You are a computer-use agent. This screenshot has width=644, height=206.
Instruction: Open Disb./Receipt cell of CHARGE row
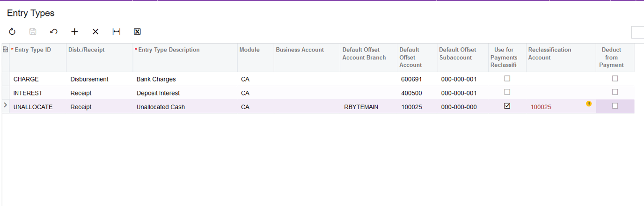click(x=99, y=79)
